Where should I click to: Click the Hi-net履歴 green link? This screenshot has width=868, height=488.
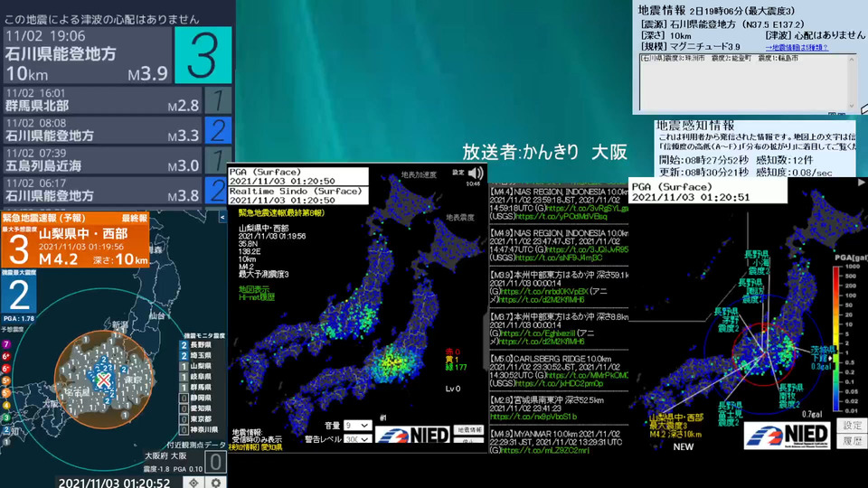(256, 297)
